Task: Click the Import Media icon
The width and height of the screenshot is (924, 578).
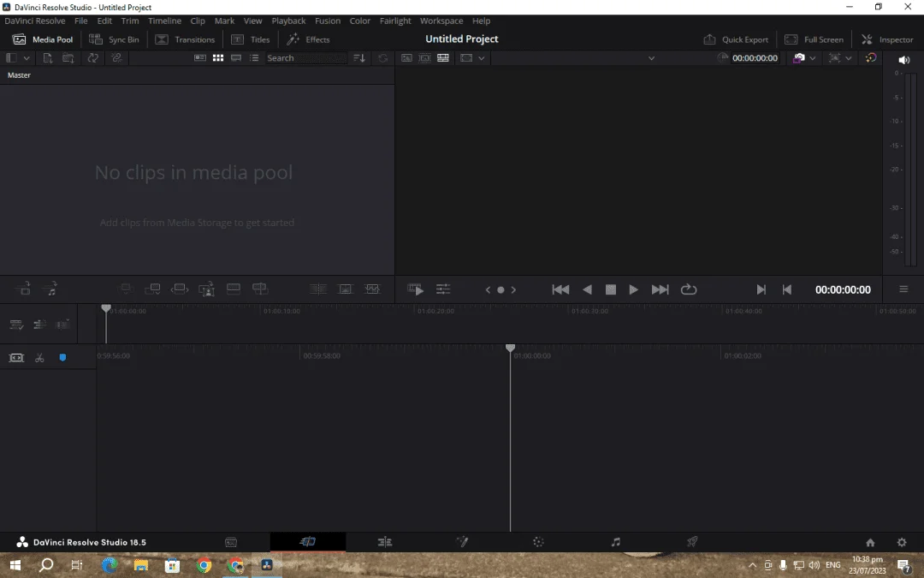Action: tap(48, 58)
